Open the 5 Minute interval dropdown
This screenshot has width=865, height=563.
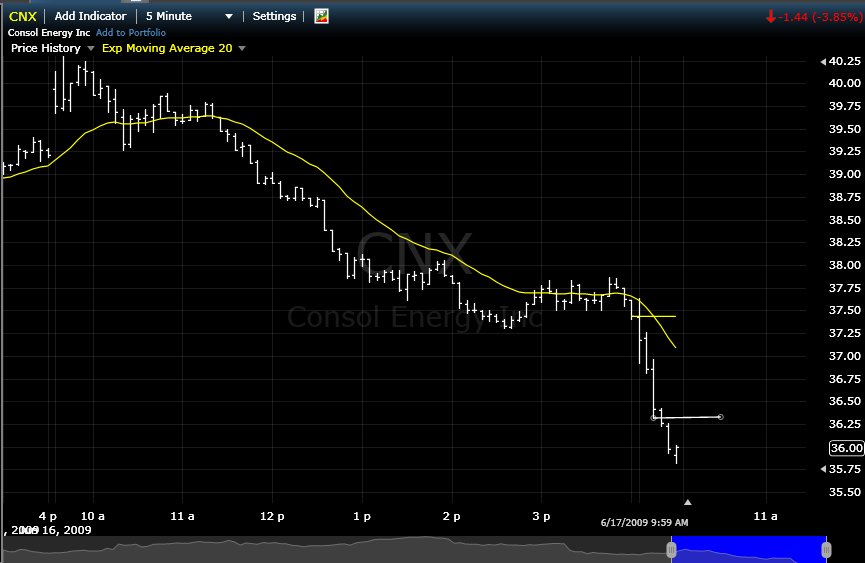point(189,16)
